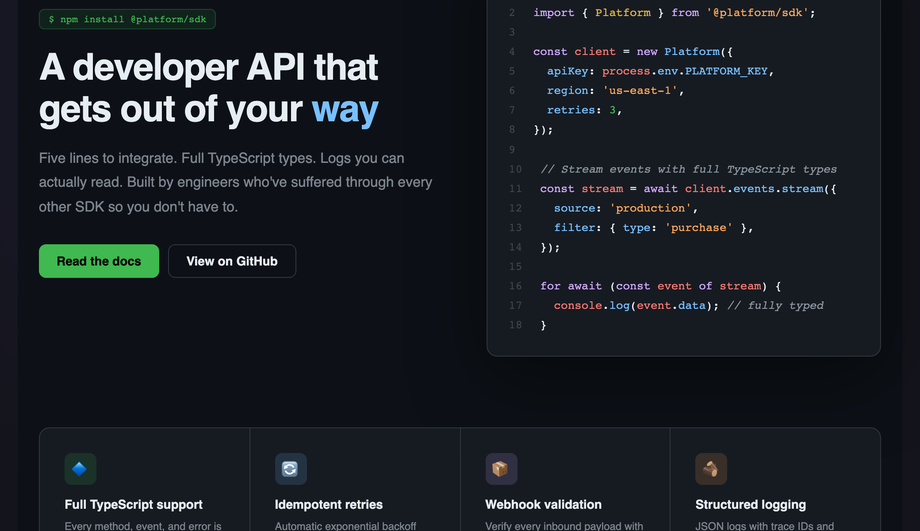Click the source: 'production' code line

625,208
